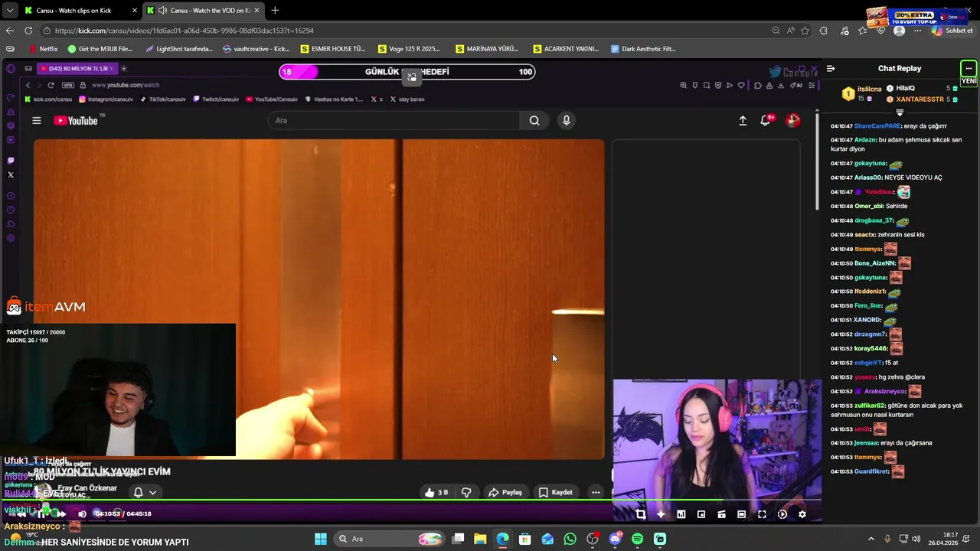Open chat options menu with three dots
Screen dimensions: 980x551
(x=969, y=69)
